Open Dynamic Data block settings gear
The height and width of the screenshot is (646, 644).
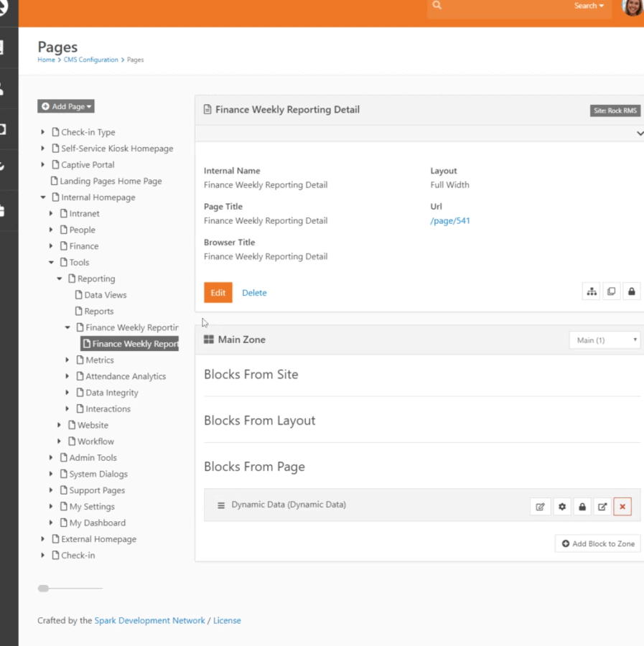click(562, 507)
